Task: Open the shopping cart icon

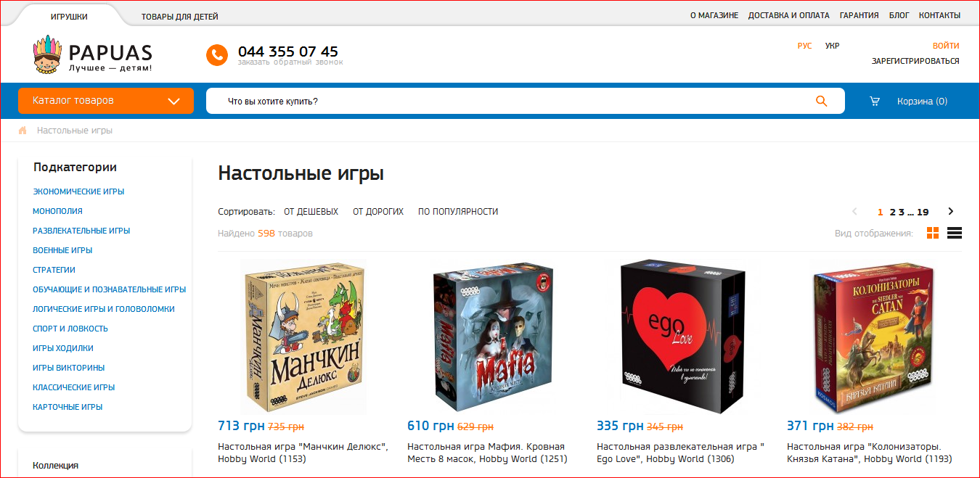Action: point(875,101)
